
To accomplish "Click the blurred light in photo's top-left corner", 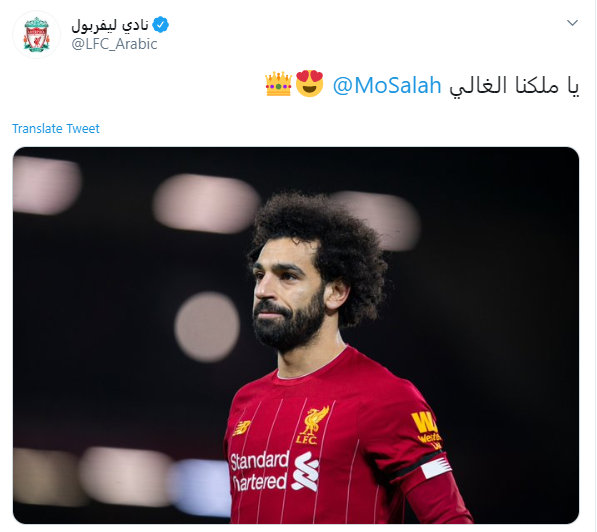I will [46, 185].
